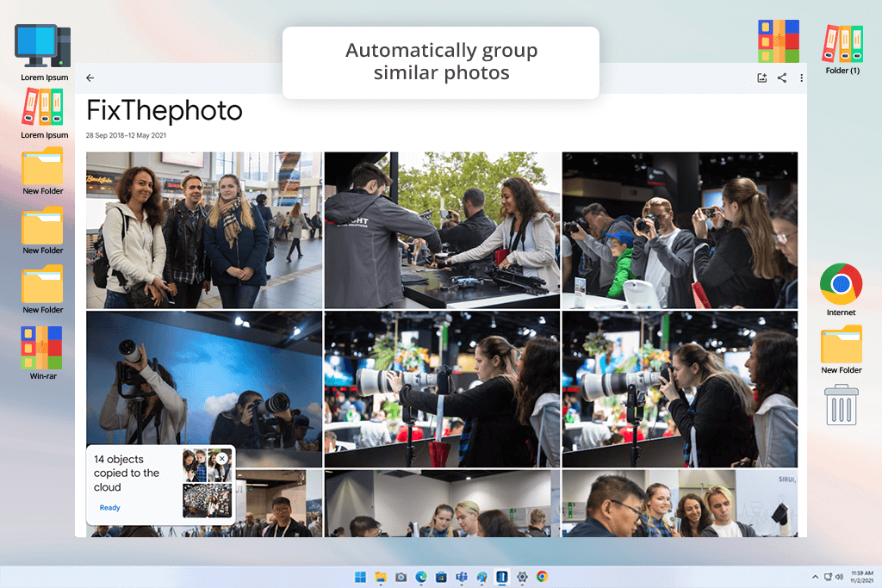The width and height of the screenshot is (882, 588).
Task: Select the unlabeled colorful archive icon top right
Action: pyautogui.click(x=779, y=41)
